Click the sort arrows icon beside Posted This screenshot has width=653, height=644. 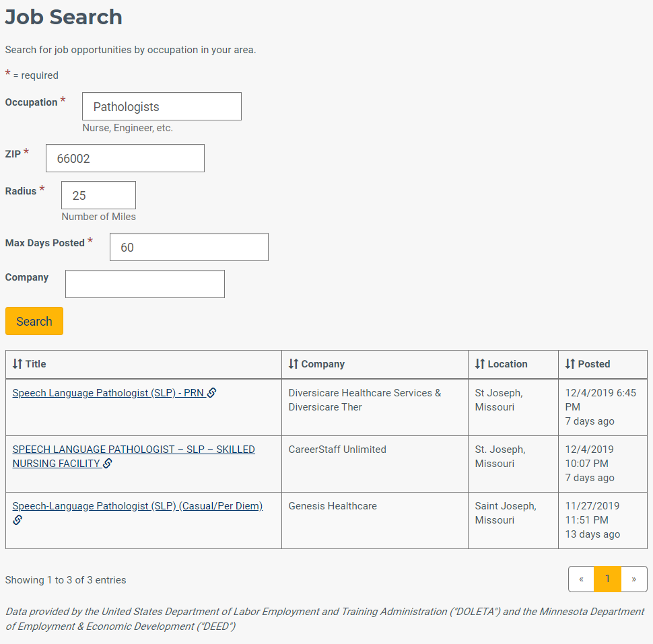pos(570,364)
